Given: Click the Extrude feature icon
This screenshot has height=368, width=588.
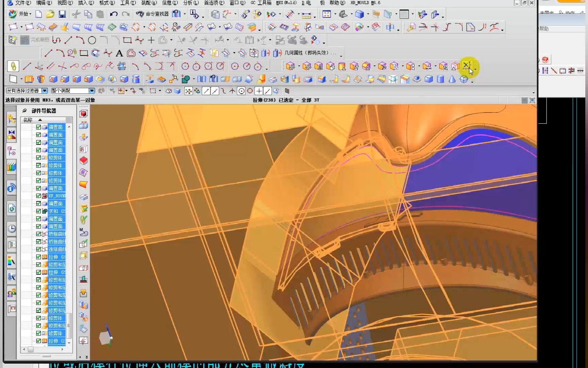Looking at the screenshot, I should pyautogui.click(x=29, y=79).
